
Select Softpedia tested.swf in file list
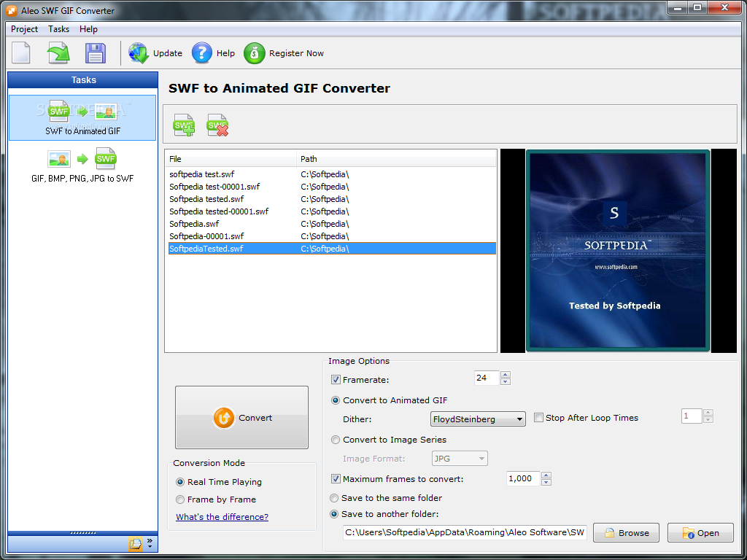pos(332,199)
